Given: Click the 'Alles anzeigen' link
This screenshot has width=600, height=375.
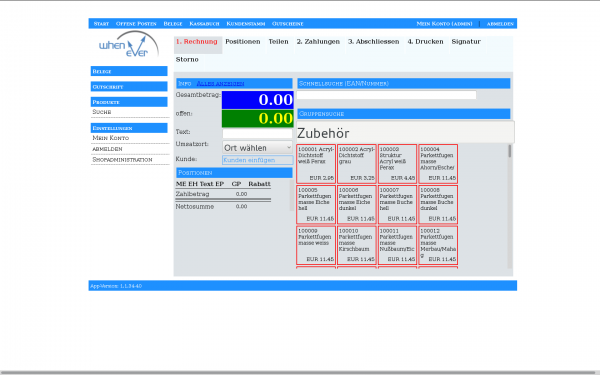Looking at the screenshot, I should (220, 83).
